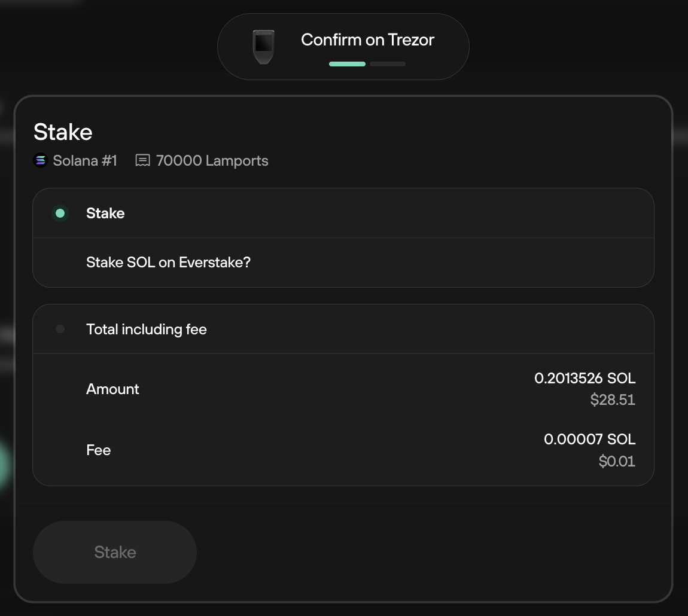Viewport: 688px width, 616px height.
Task: Click the grey inactive progress bar segment
Action: click(388, 64)
